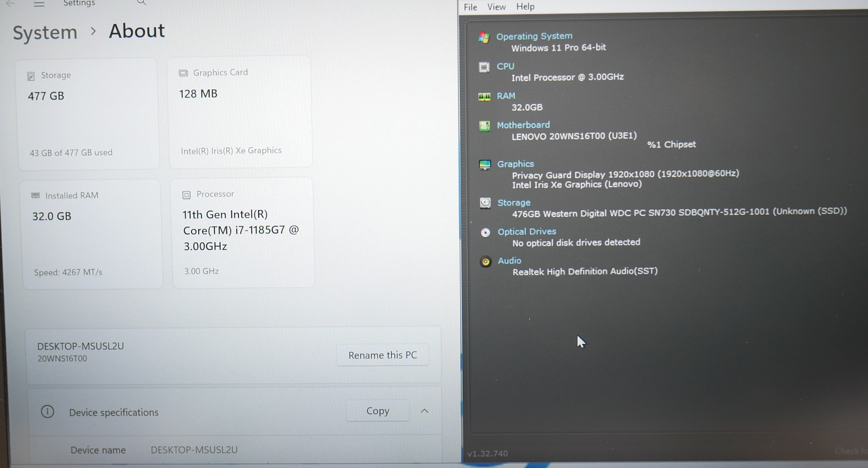The width and height of the screenshot is (868, 468).
Task: Click the Rename this PC button
Action: click(x=382, y=355)
